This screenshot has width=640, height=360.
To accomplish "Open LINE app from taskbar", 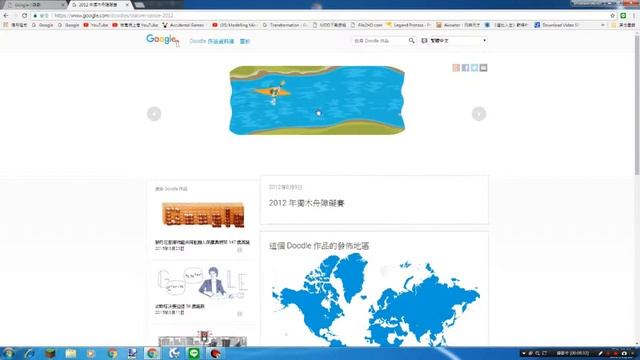I will (194, 353).
